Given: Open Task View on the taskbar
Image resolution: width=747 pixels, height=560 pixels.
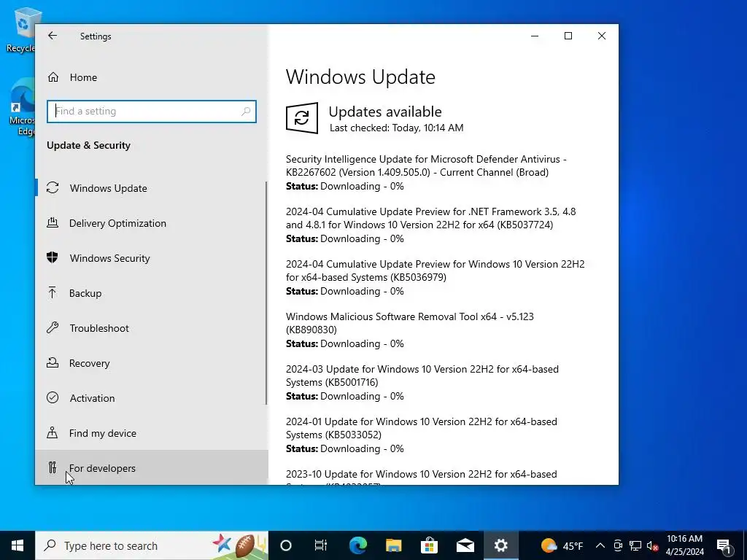Looking at the screenshot, I should tap(321, 545).
